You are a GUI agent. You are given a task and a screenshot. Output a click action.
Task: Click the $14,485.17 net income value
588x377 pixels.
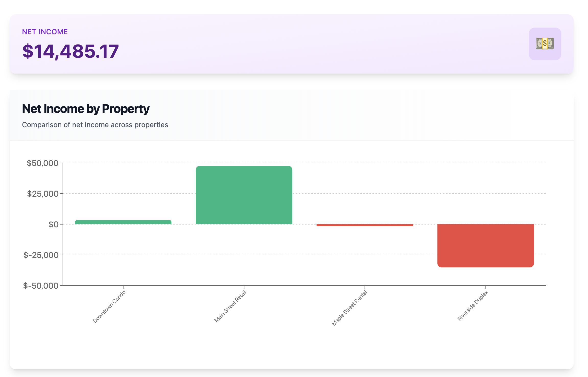click(70, 51)
